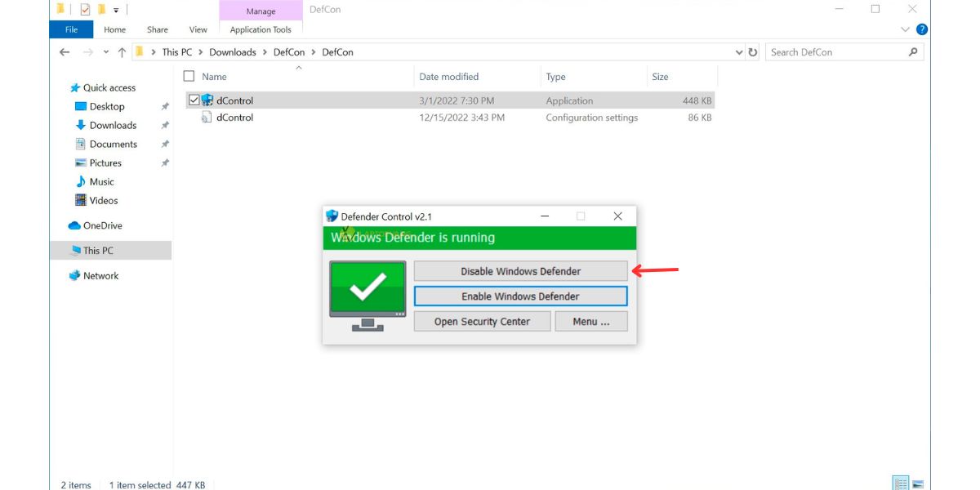Switch to Details view layout icon
The height and width of the screenshot is (490, 980).
(901, 483)
